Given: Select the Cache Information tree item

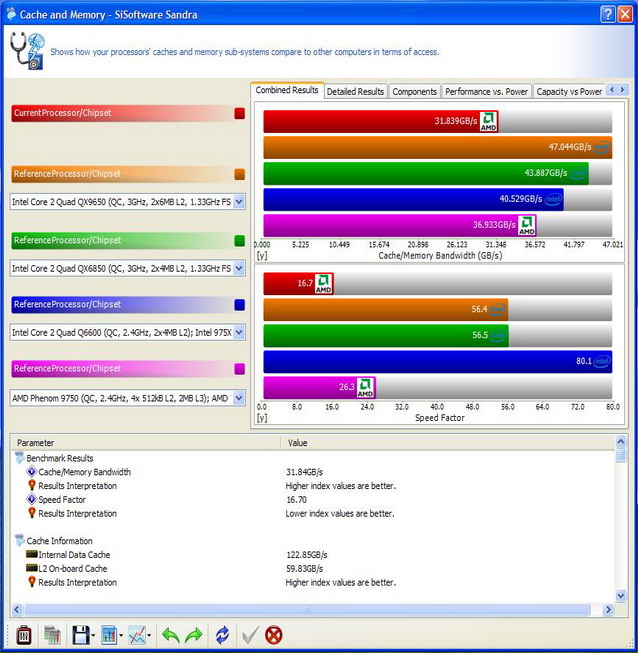Looking at the screenshot, I should coord(60,541).
